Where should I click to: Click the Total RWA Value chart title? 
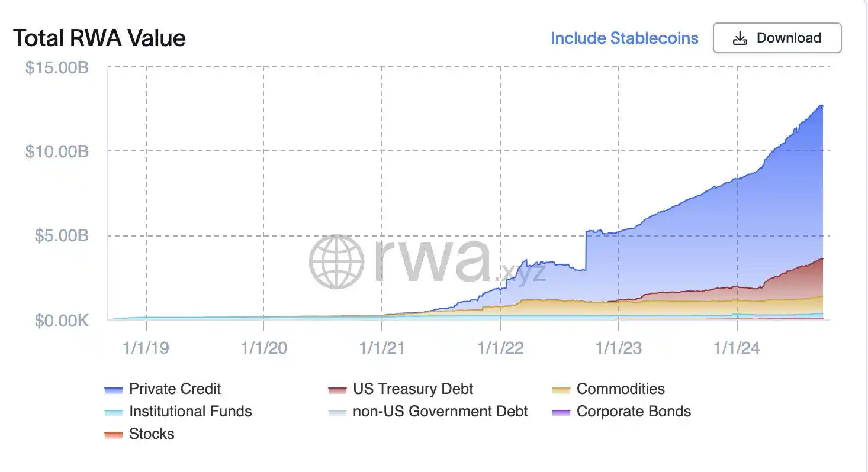(99, 38)
